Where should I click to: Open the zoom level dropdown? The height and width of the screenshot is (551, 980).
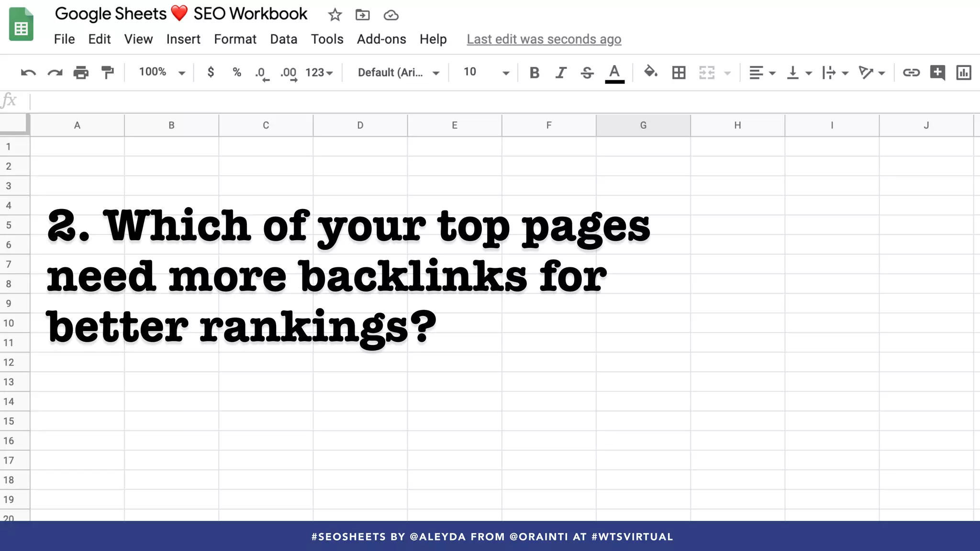160,72
